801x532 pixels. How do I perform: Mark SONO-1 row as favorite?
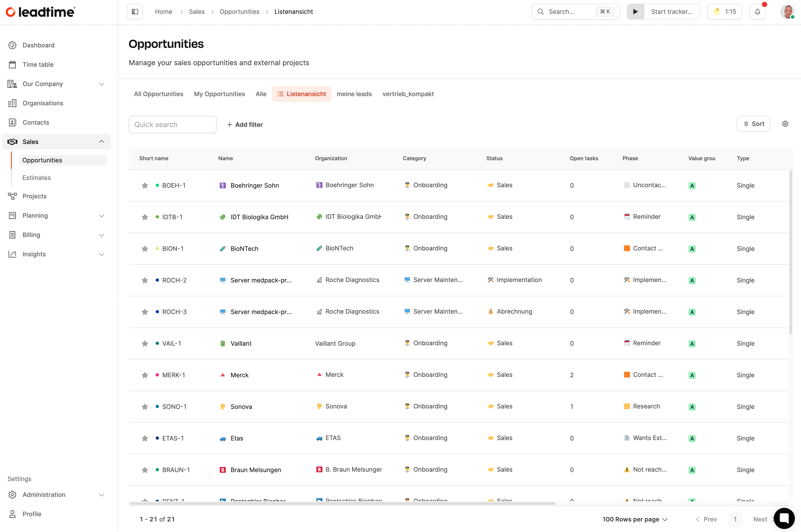pyautogui.click(x=145, y=407)
